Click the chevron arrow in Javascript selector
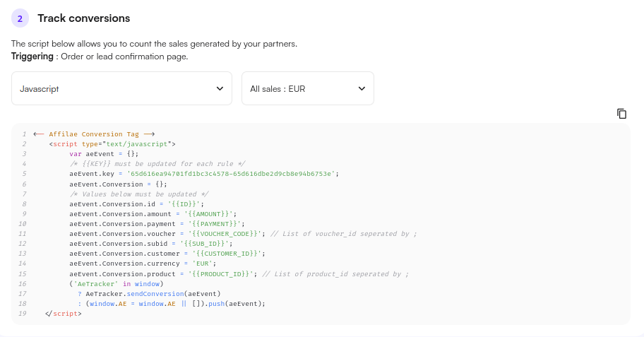The image size is (644, 337). click(x=219, y=88)
